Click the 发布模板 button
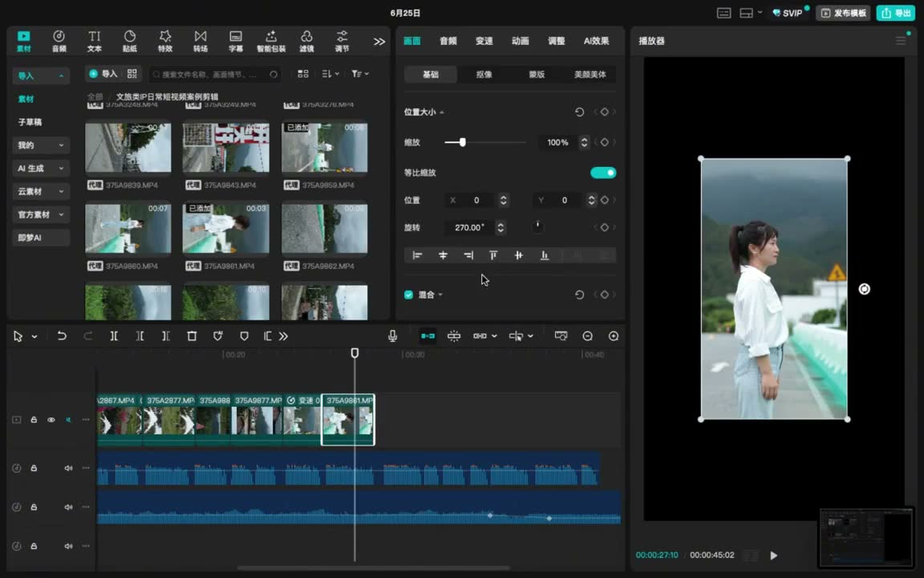Viewport: 924px width, 578px height. click(x=843, y=13)
